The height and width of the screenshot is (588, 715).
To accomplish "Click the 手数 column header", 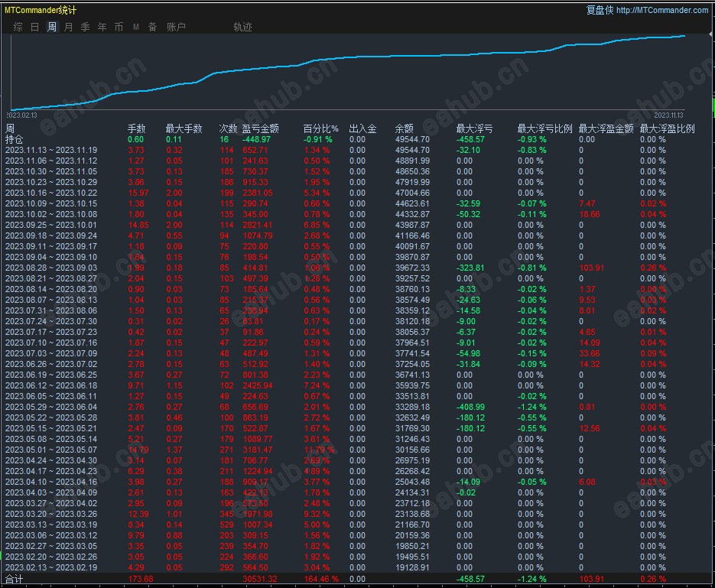I will coord(136,128).
